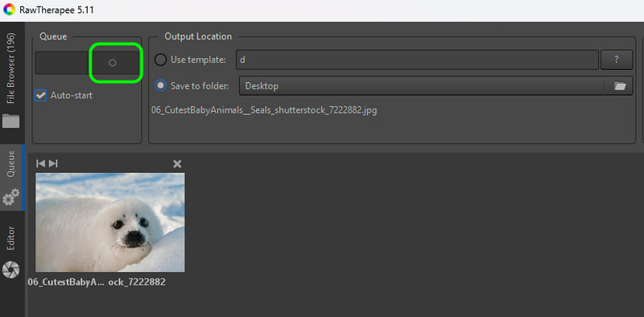Remove the seal image from the queue
The image size is (644, 317).
point(177,164)
